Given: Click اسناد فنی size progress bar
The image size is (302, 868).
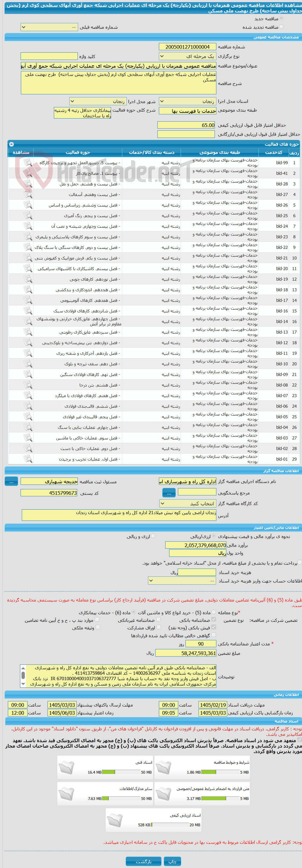Looking at the screenshot, I should point(121,772).
